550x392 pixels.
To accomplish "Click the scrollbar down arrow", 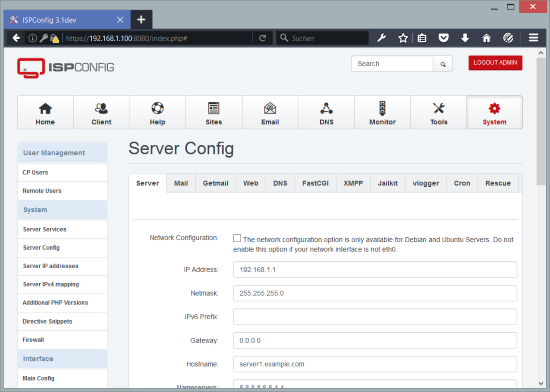I will tap(541, 383).
